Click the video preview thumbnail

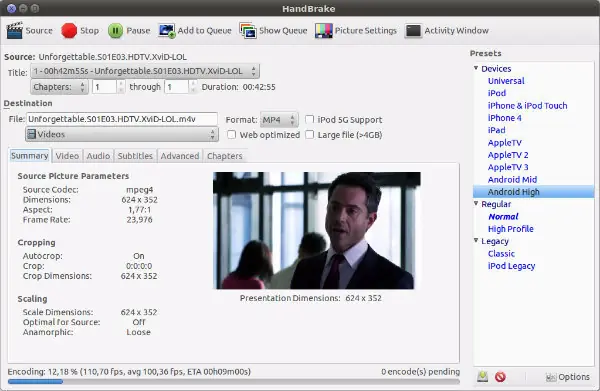pyautogui.click(x=317, y=230)
